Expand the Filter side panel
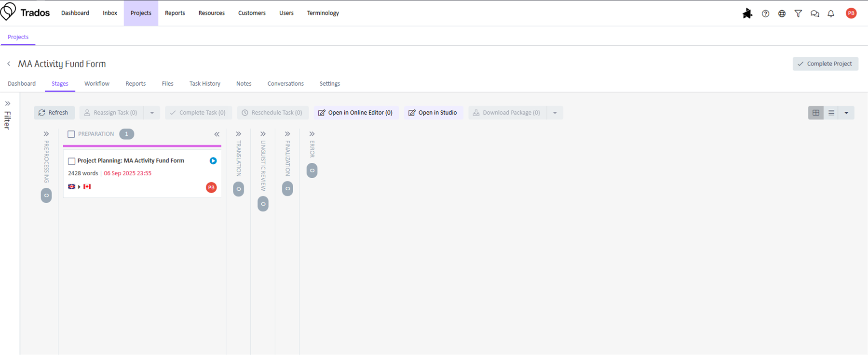Screen dimensions: 868x355 pyautogui.click(x=8, y=104)
